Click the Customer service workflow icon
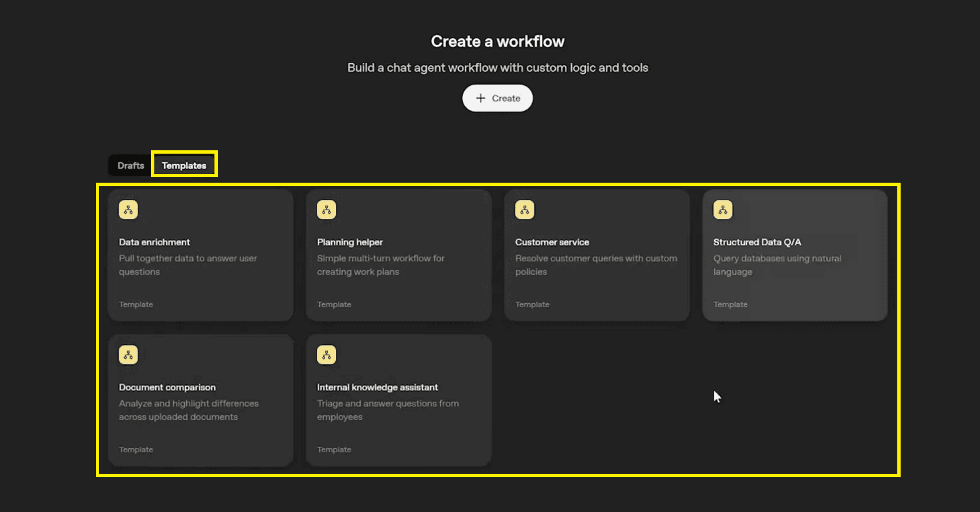 (524, 210)
